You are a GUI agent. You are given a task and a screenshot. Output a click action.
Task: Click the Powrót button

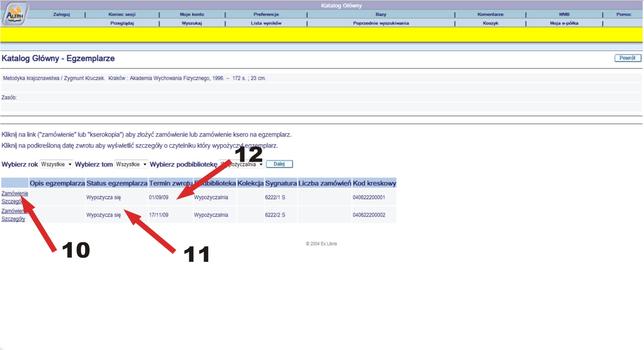click(628, 58)
